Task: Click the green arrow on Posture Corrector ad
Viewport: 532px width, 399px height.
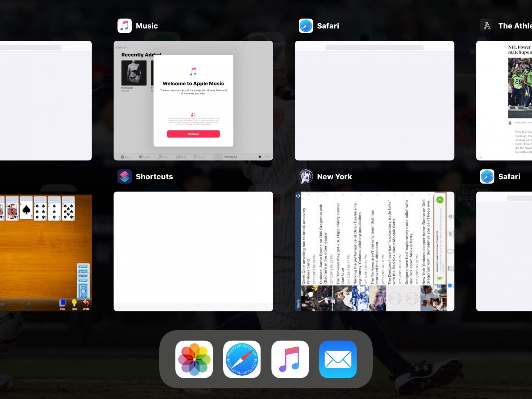Action: coord(440,200)
